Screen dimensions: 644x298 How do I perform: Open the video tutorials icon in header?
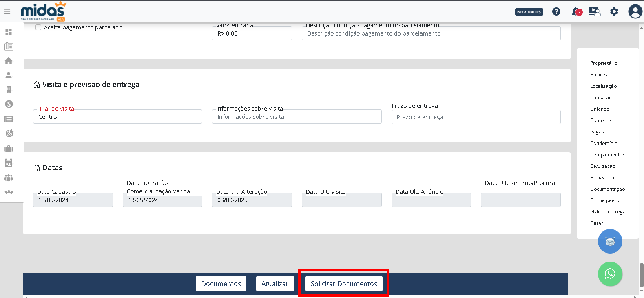594,11
